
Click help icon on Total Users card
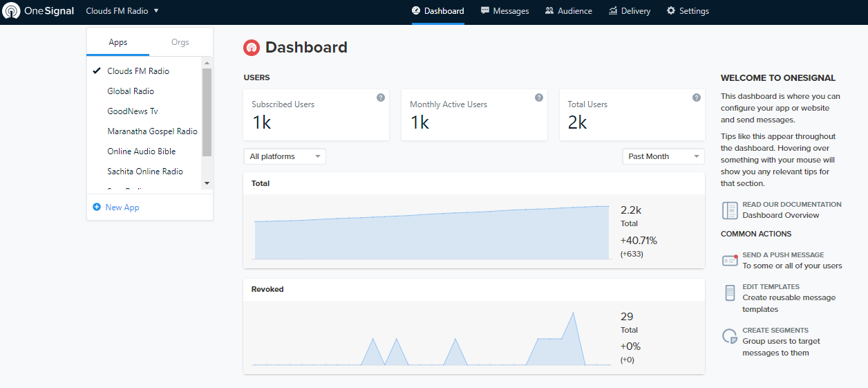(697, 98)
